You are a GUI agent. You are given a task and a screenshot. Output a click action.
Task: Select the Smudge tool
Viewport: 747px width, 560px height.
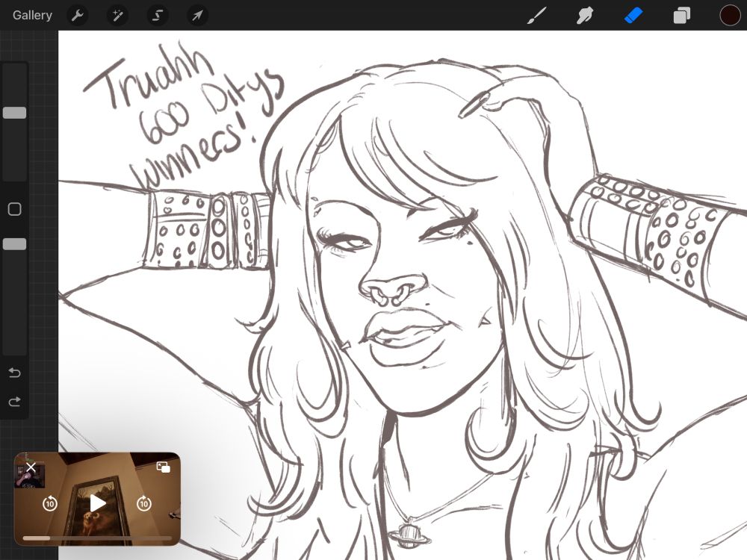(585, 15)
